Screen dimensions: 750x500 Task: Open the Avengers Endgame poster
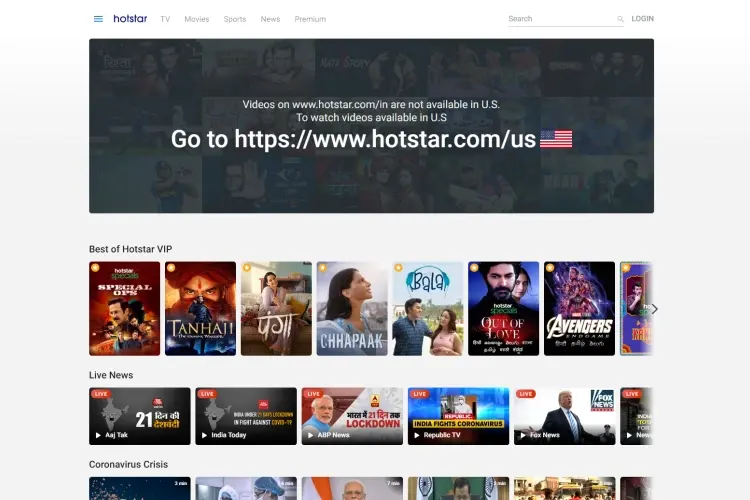(579, 309)
